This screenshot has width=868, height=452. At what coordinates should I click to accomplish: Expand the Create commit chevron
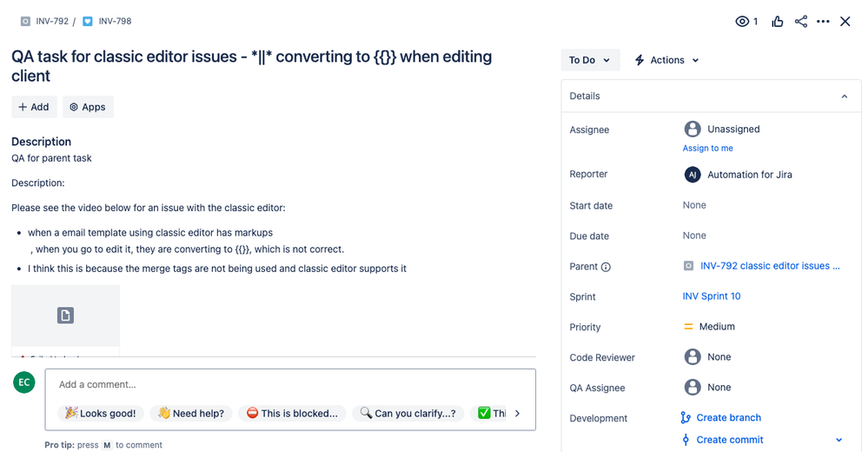click(x=838, y=440)
